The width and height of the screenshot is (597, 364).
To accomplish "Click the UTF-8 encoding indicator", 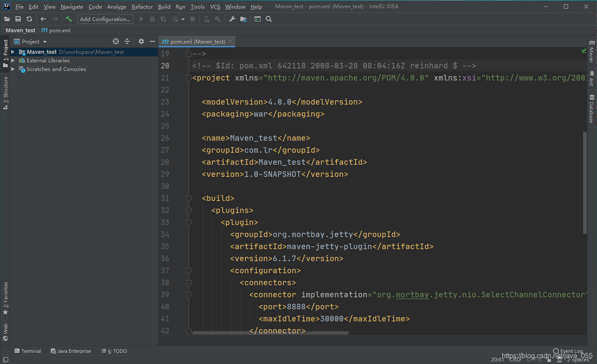I will (x=535, y=359).
